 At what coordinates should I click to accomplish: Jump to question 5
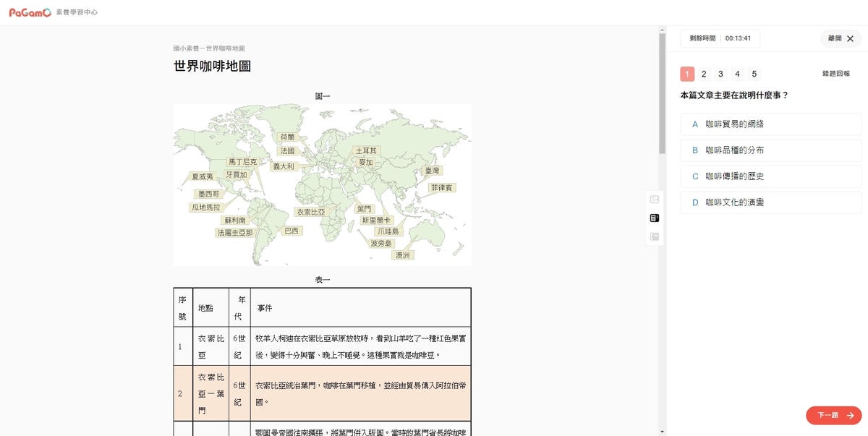coord(754,74)
